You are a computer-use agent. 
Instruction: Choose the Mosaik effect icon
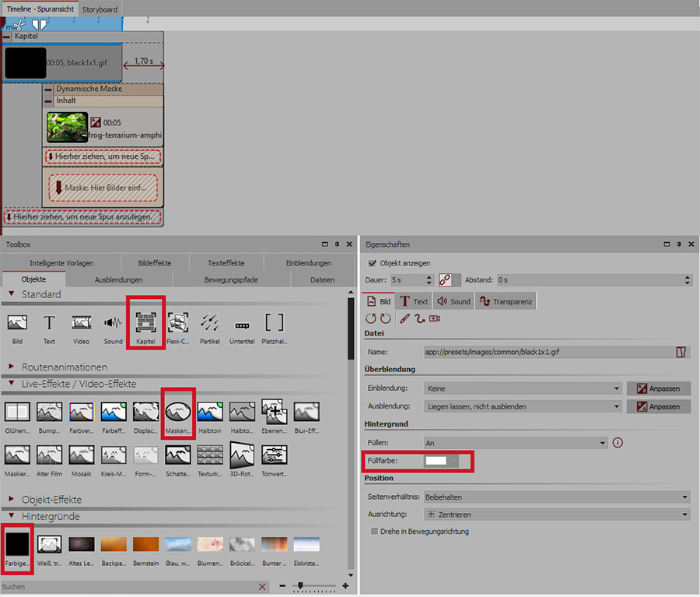(82, 456)
